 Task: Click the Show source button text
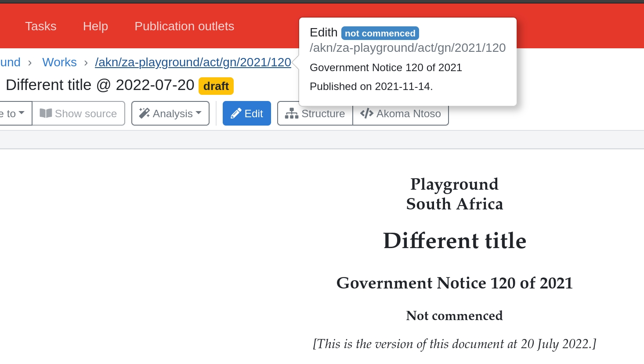(x=86, y=114)
